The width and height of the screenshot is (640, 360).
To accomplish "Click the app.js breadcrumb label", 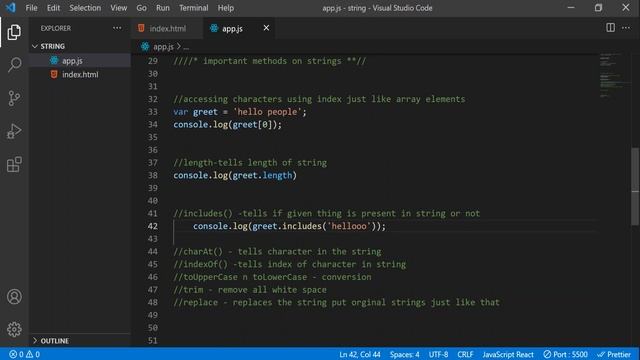I will click(163, 47).
